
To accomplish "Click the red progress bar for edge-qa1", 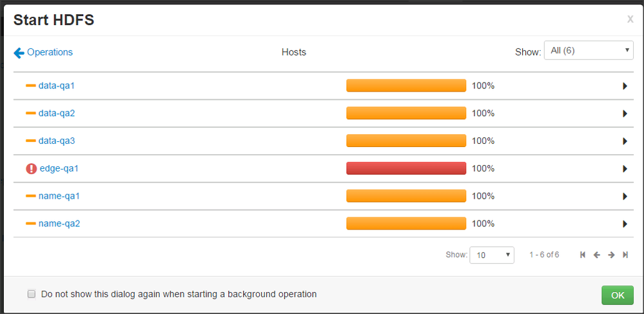I will tap(405, 168).
